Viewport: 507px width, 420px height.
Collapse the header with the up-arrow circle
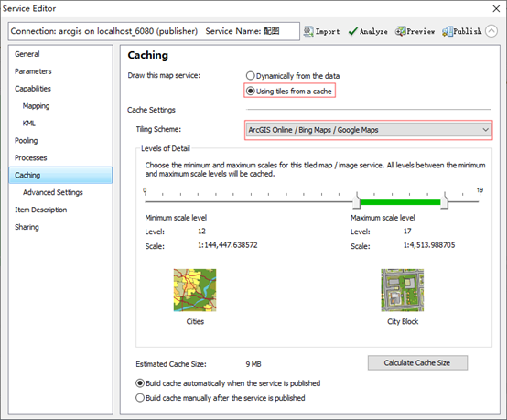coord(491,31)
